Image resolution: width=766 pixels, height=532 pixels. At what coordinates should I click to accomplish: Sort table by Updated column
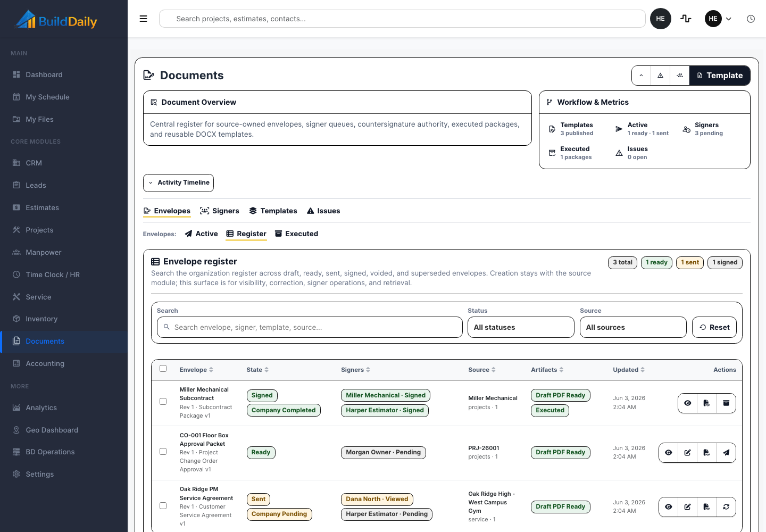(x=629, y=370)
